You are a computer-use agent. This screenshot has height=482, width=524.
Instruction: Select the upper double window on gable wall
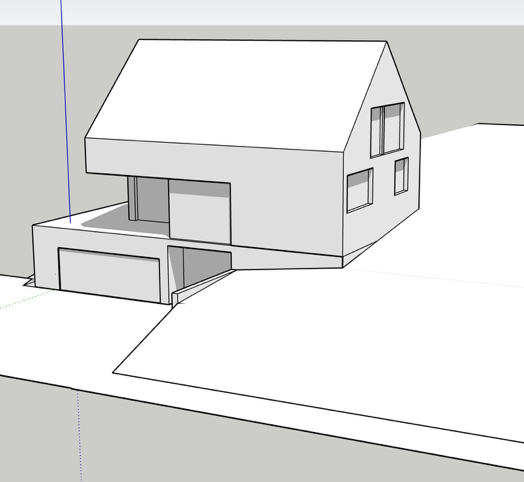click(387, 130)
